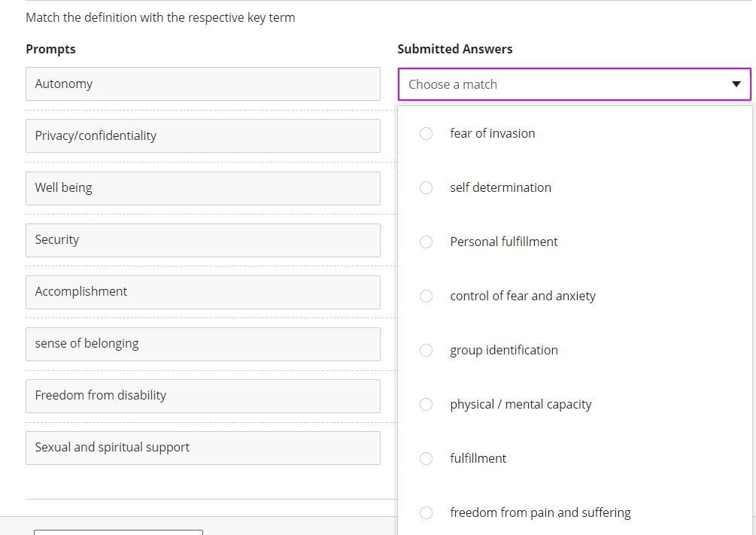Choose the 'group identification' radio button
The image size is (756, 535).
point(426,350)
